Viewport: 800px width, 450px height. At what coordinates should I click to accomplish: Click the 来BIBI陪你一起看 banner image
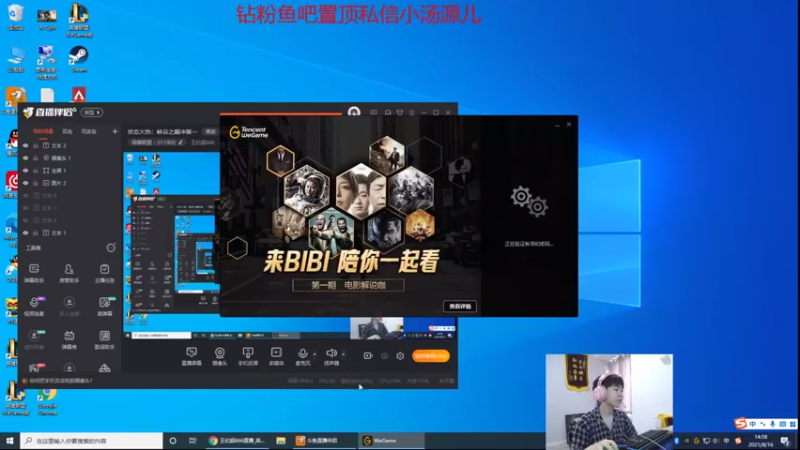click(351, 216)
